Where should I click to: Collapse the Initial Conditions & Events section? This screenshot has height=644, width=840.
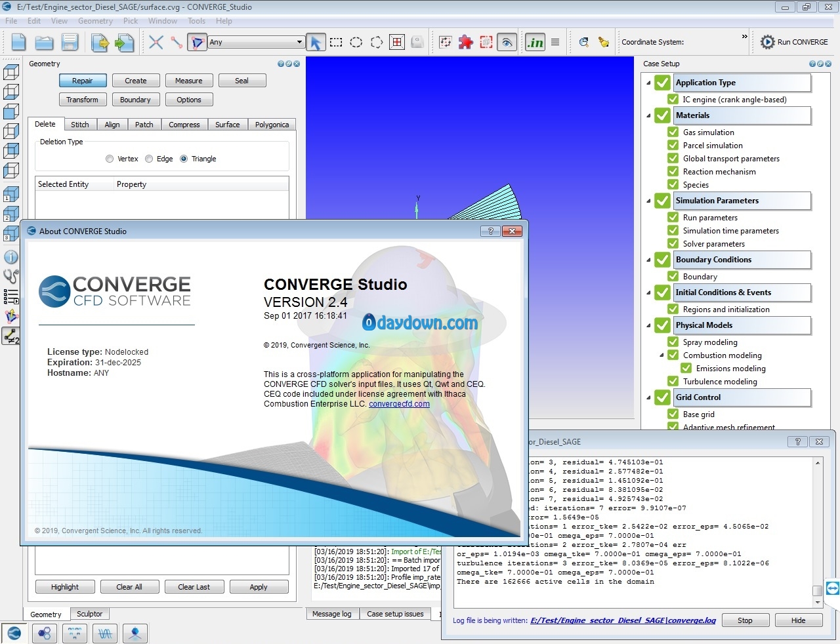[x=648, y=292]
